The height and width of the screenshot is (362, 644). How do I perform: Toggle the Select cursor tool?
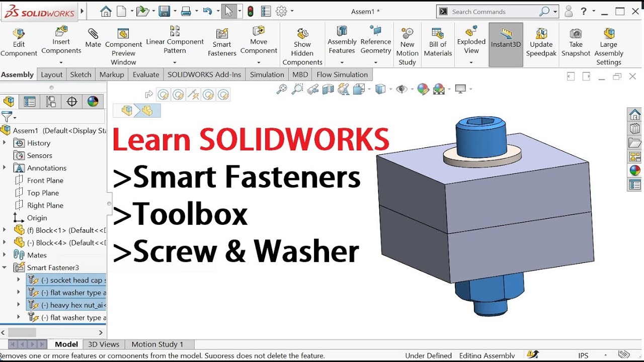coord(228,12)
